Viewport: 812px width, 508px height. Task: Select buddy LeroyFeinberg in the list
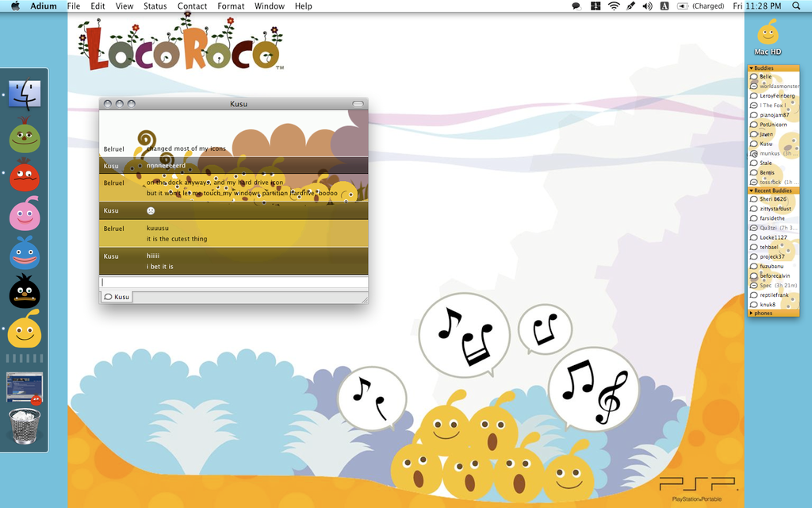(774, 96)
